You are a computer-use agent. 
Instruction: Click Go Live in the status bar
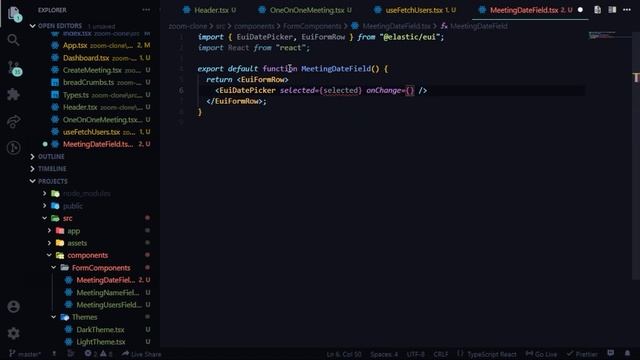pos(541,354)
